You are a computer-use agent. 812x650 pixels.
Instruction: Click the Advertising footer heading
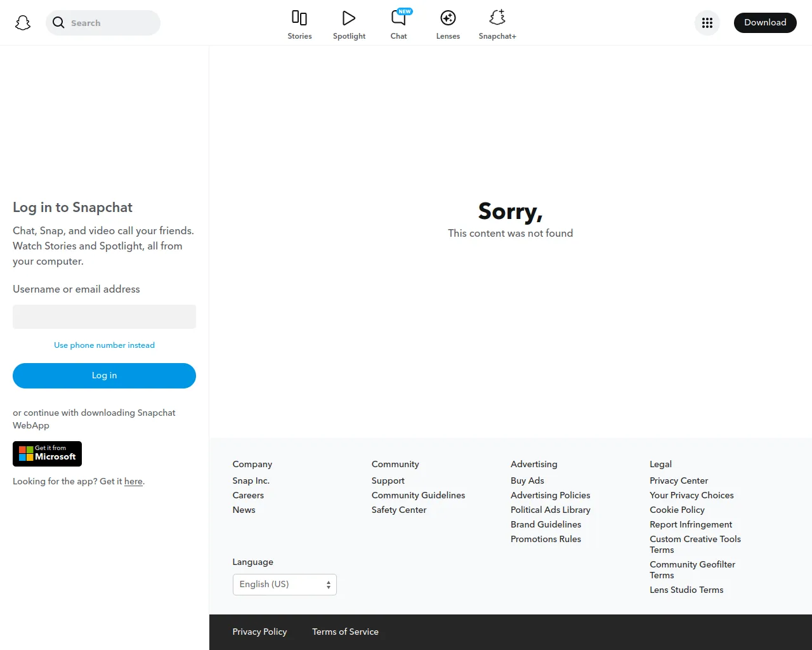[x=534, y=465]
